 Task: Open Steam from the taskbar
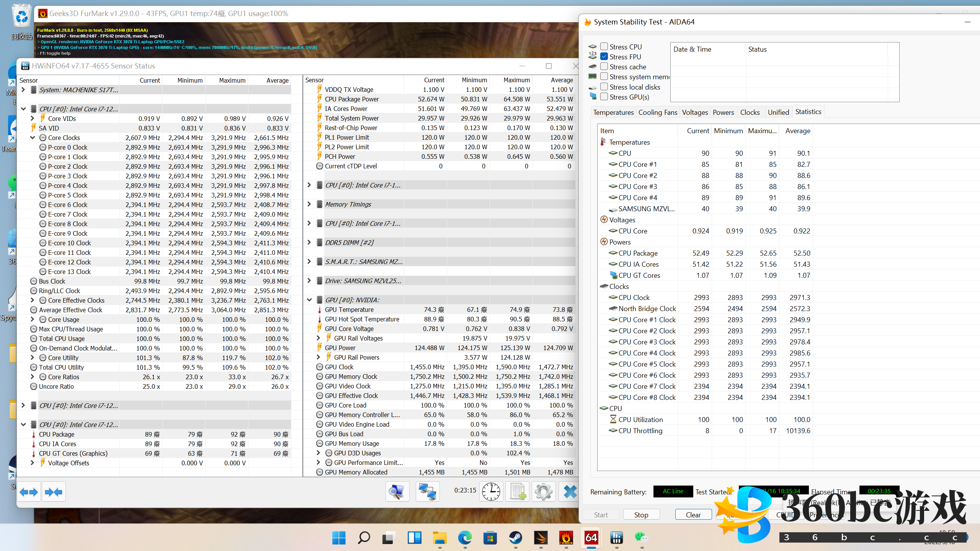point(515,538)
